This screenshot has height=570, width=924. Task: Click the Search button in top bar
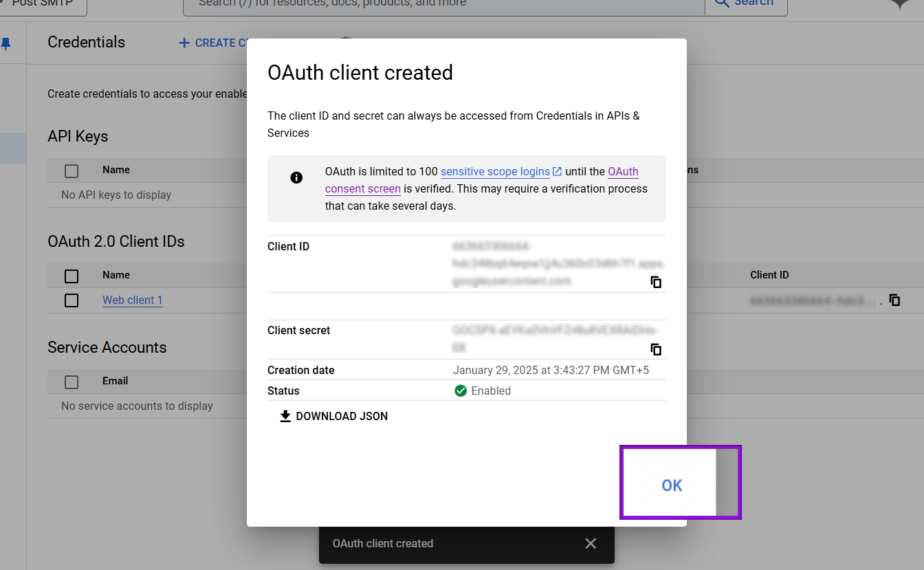pyautogui.click(x=745, y=4)
